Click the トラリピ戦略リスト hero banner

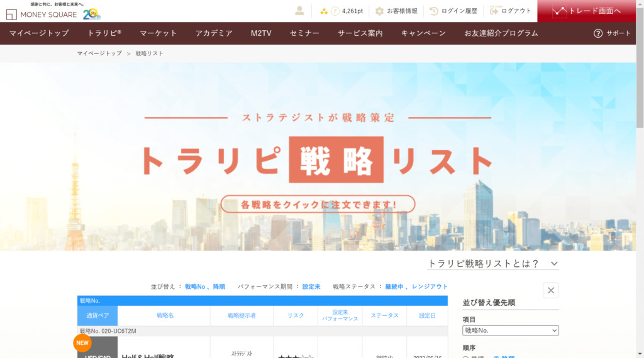(x=318, y=156)
